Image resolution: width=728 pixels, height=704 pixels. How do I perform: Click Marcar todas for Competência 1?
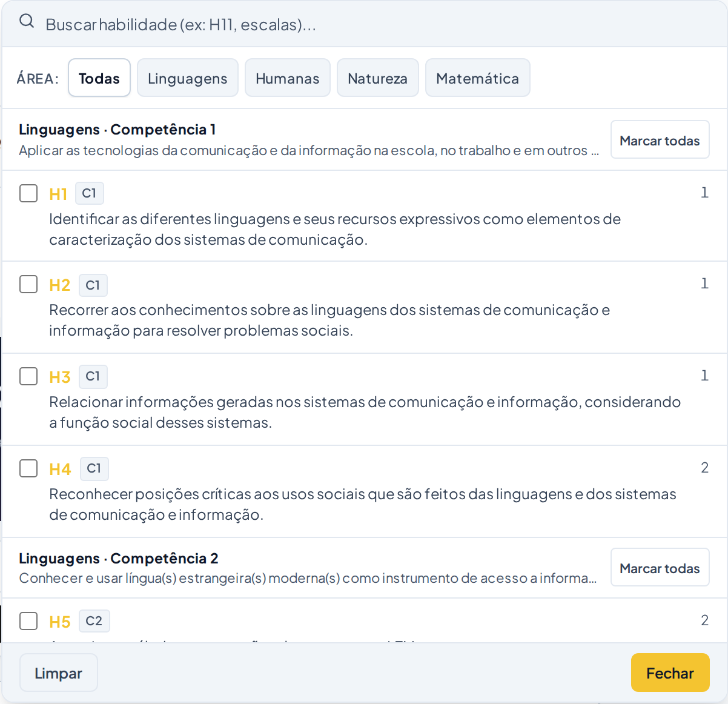click(x=660, y=139)
